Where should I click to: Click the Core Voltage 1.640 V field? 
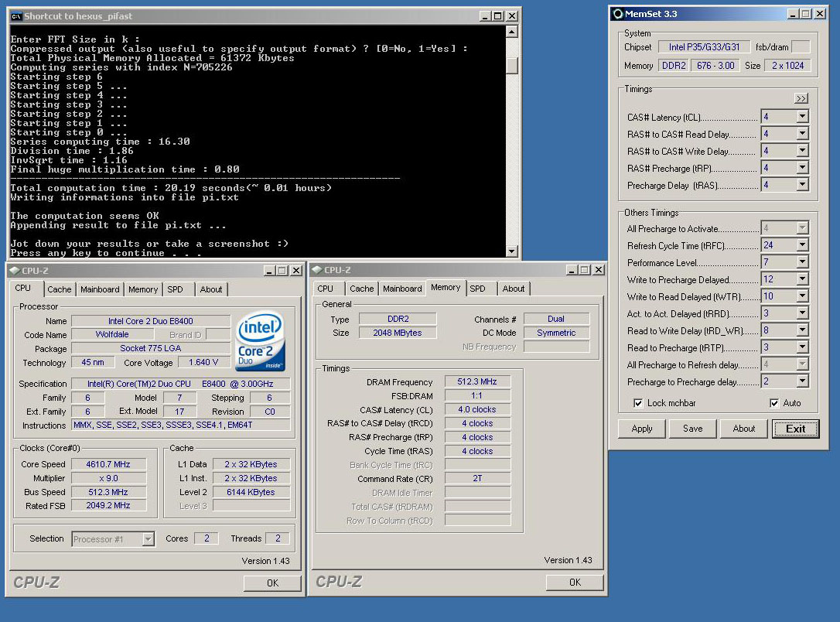pyautogui.click(x=203, y=363)
